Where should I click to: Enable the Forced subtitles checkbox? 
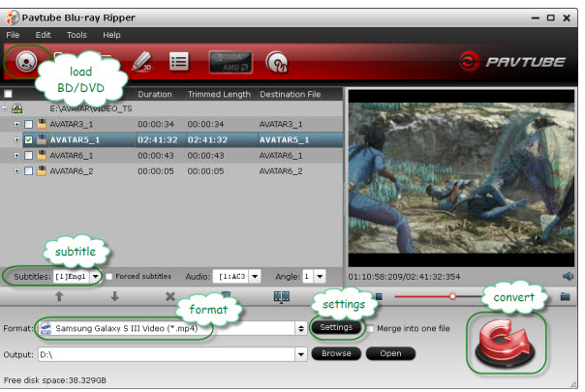[x=108, y=277]
